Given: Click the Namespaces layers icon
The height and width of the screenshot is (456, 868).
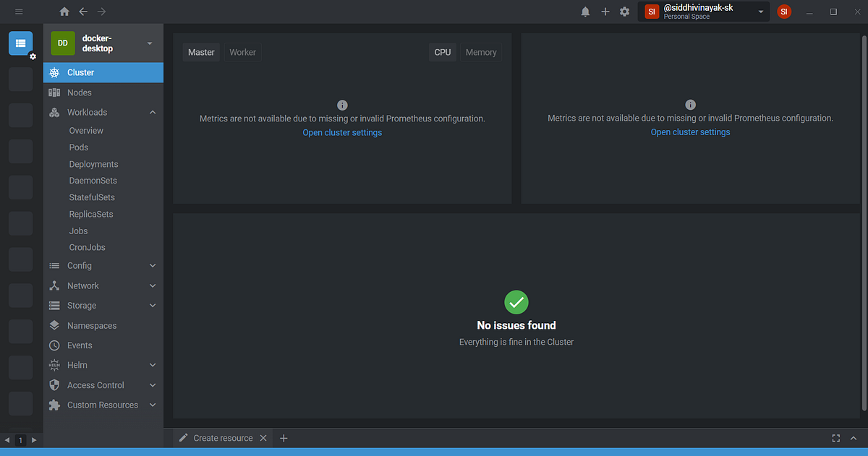Looking at the screenshot, I should pos(54,326).
